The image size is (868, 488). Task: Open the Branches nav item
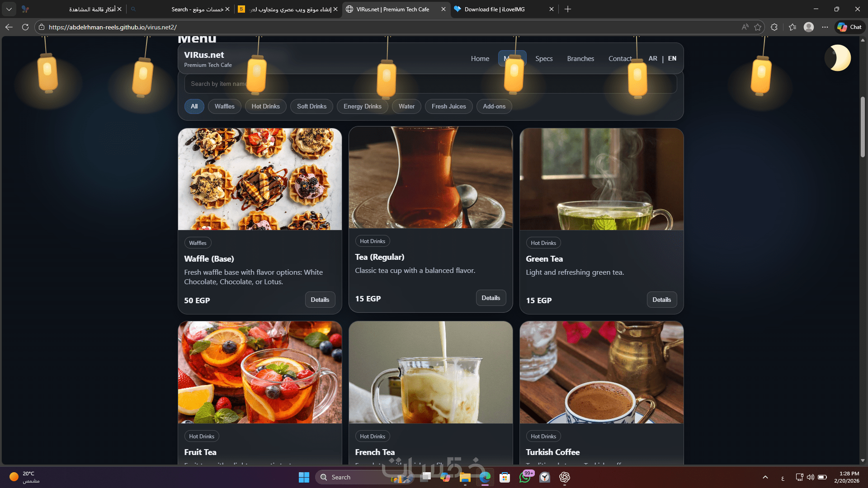(580, 59)
